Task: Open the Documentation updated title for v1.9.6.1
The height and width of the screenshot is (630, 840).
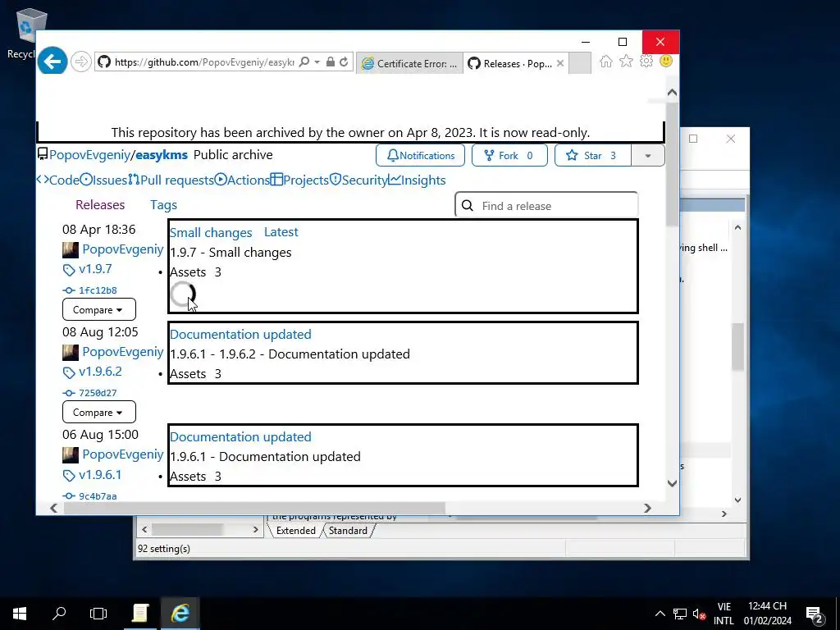Action: click(x=240, y=436)
